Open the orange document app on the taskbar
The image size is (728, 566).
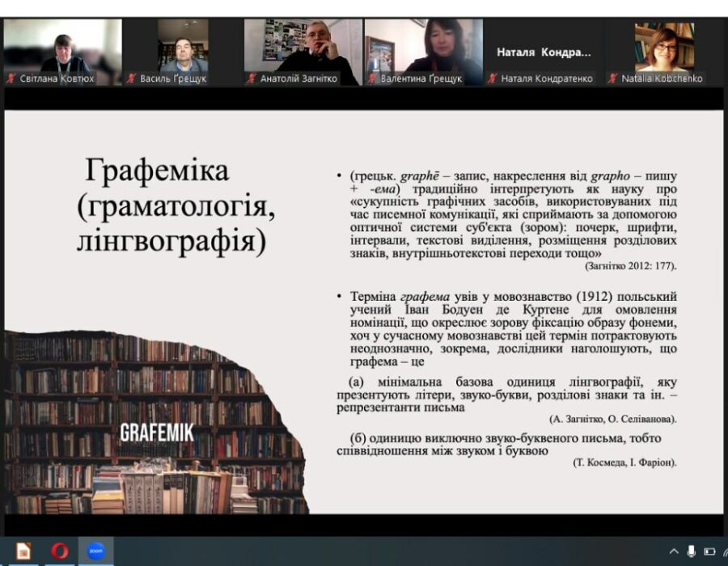23,551
